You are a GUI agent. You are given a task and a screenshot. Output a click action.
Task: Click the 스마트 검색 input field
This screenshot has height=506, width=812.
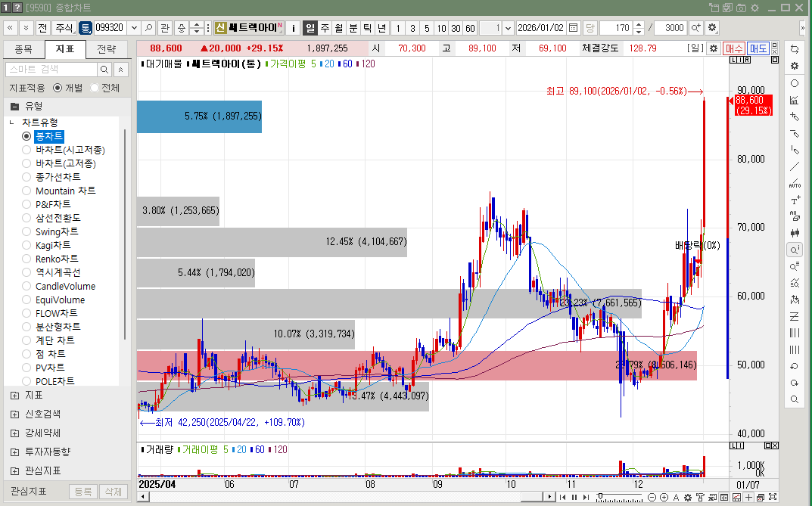(x=51, y=70)
